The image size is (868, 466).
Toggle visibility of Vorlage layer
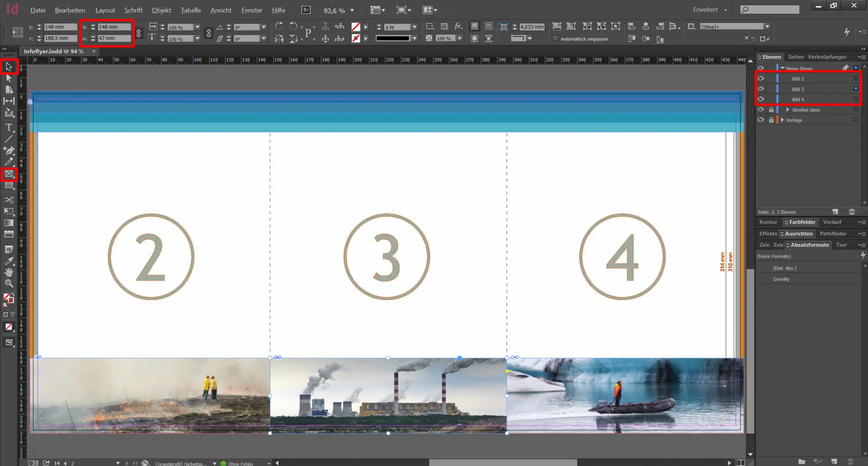click(761, 120)
